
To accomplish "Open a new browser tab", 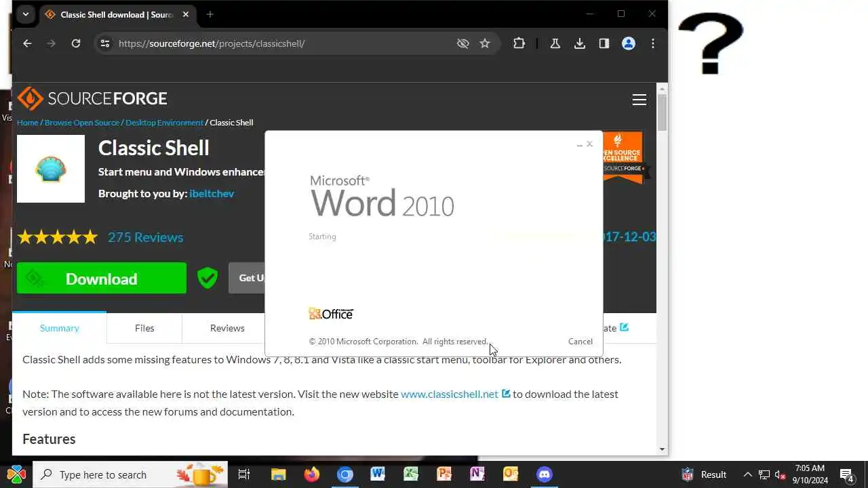I will [x=210, y=14].
